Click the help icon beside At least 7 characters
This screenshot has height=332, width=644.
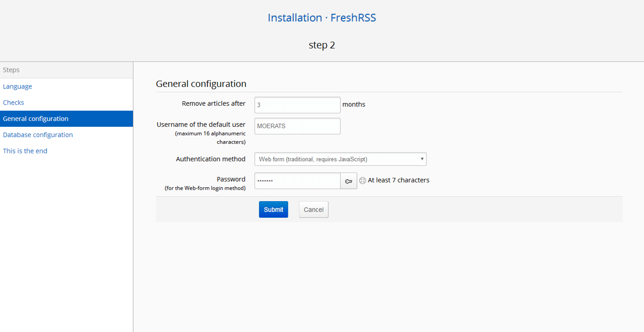click(x=362, y=181)
